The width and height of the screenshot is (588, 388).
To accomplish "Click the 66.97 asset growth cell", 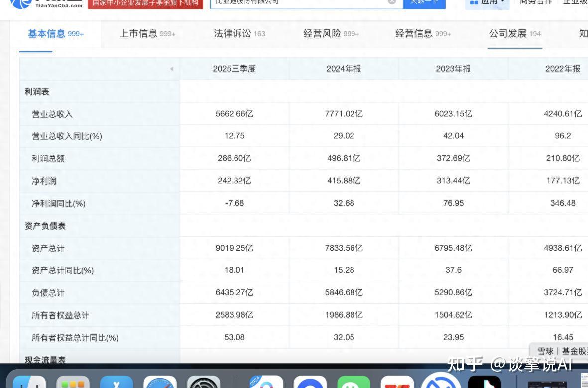I will (x=563, y=270).
